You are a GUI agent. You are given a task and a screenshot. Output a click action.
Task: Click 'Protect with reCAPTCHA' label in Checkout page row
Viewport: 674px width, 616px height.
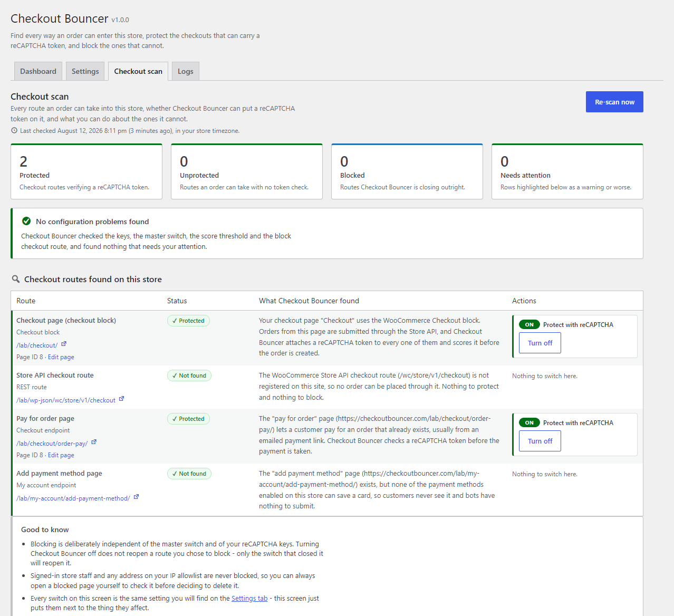click(x=578, y=325)
